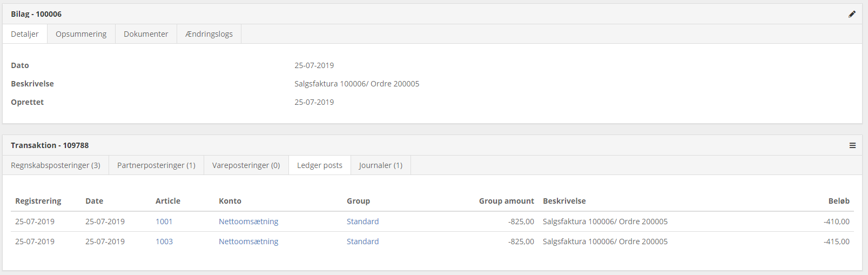Open article link 1003
The height and width of the screenshot is (275, 868).
(x=164, y=242)
